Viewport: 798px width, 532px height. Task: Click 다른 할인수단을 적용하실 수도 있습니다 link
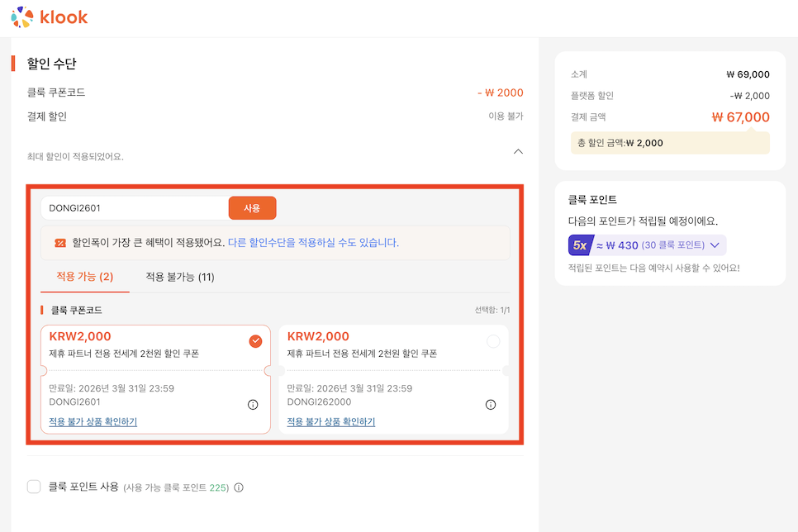point(313,243)
